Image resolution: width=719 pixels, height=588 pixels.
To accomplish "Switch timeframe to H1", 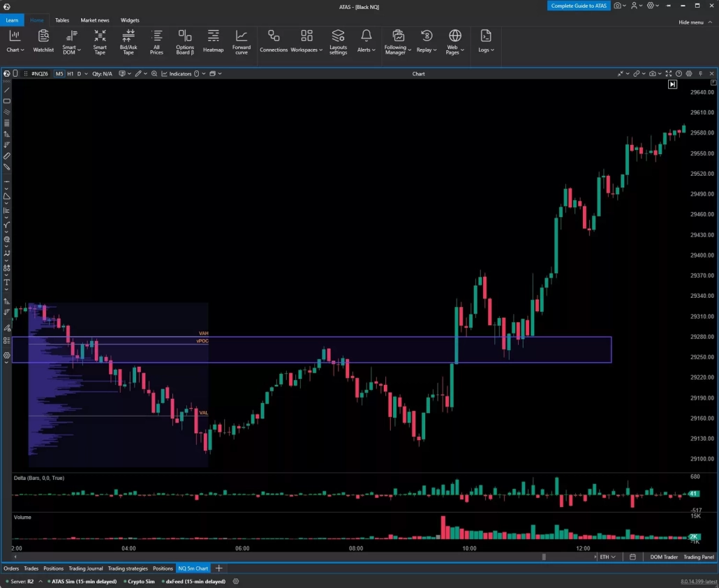I will tap(71, 73).
